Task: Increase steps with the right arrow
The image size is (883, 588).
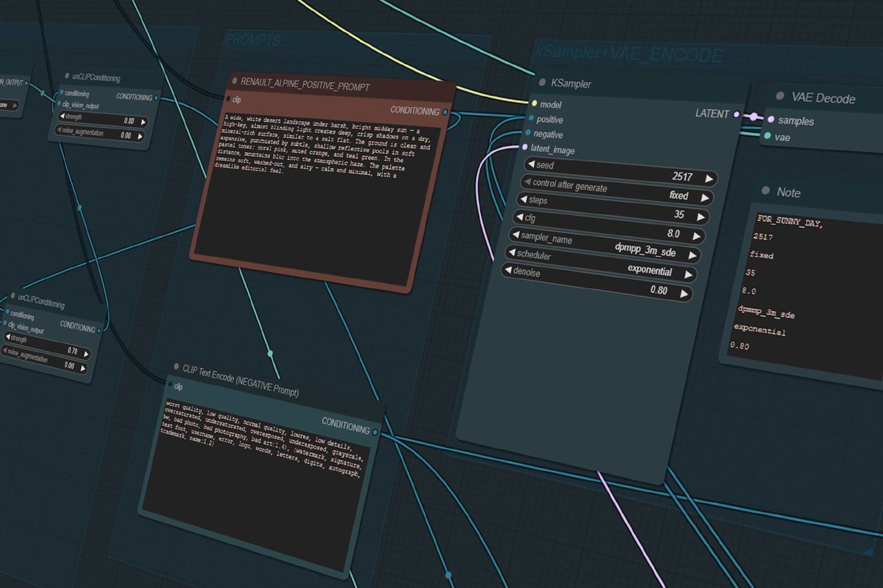Action: click(x=700, y=216)
